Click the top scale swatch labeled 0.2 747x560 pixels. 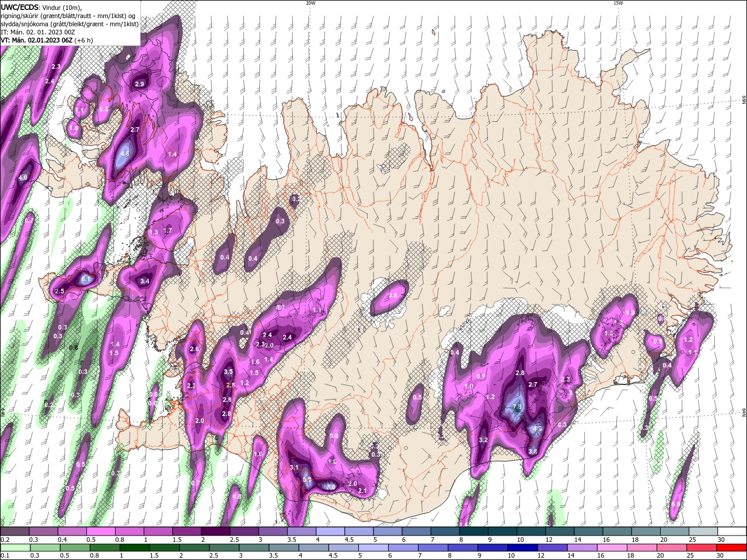(15, 531)
